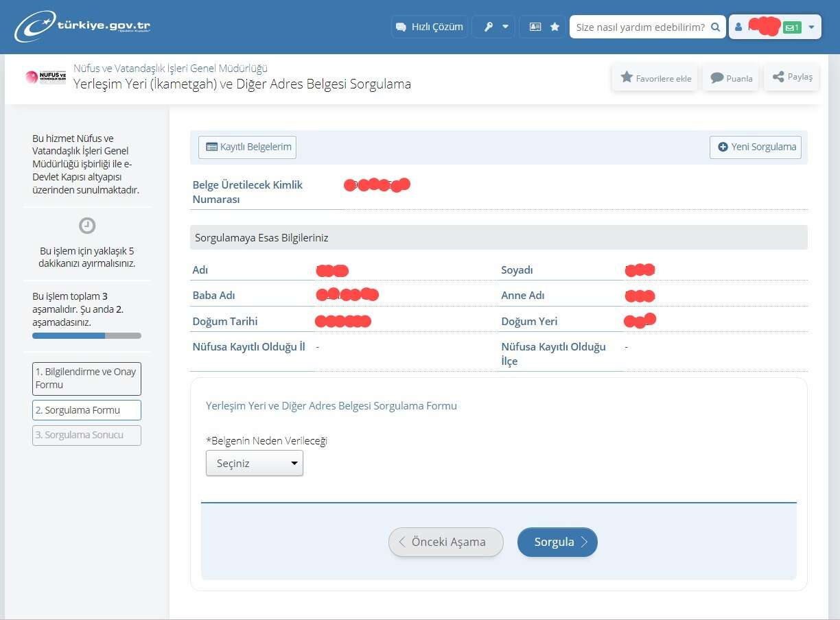
Task: Click the search magnifier icon
Action: [716, 27]
